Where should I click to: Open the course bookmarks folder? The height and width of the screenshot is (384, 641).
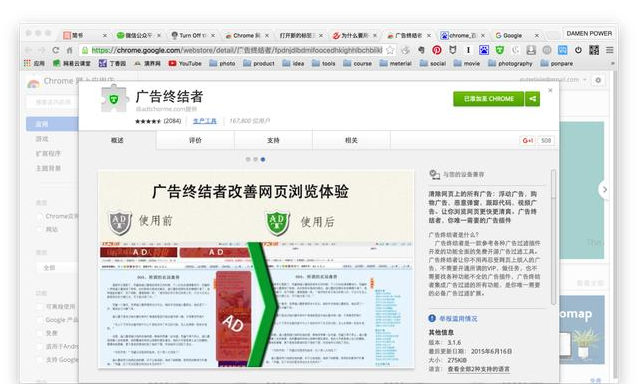(358, 63)
